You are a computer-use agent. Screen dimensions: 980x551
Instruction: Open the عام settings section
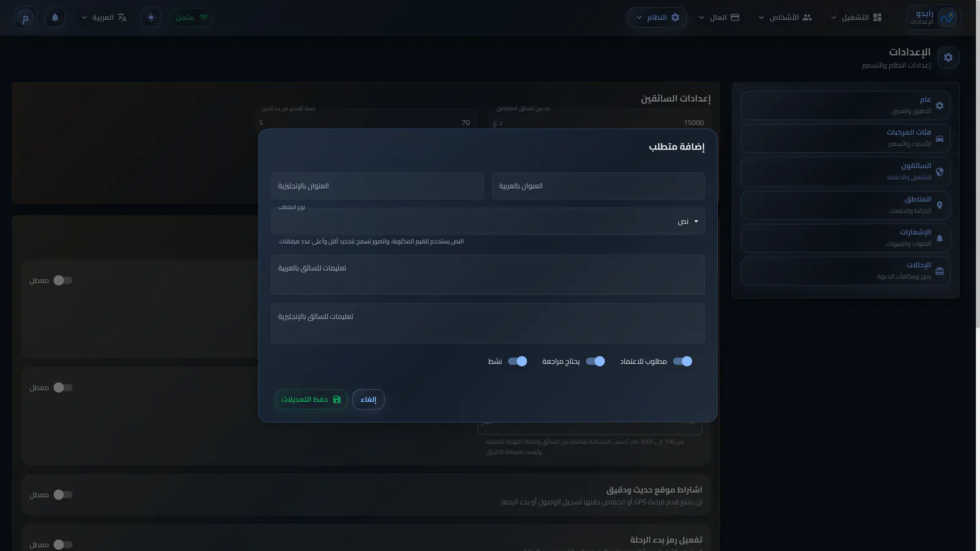point(845,105)
